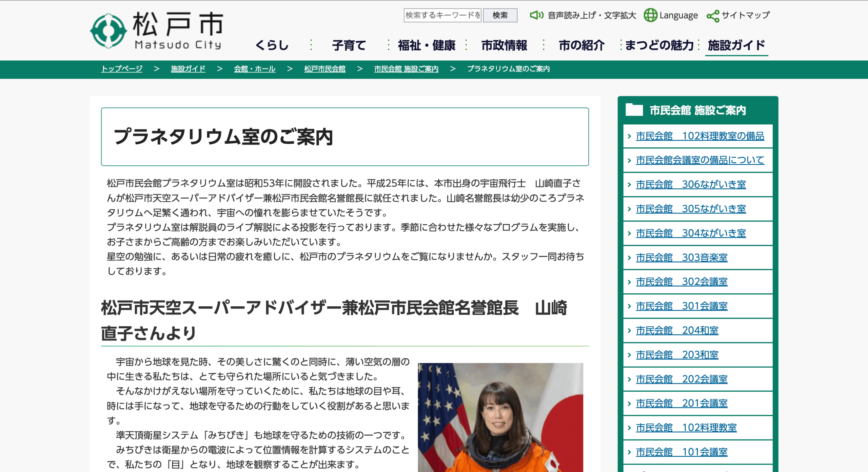This screenshot has height=472, width=868.
Task: Open 市民会館 201会議室 link
Action: (682, 404)
